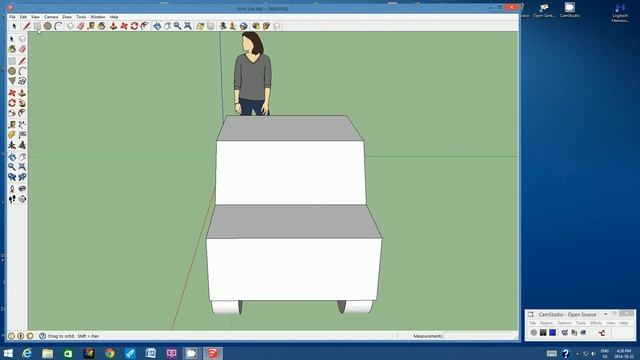
Task: Click the taskbar clock
Action: pos(624,353)
